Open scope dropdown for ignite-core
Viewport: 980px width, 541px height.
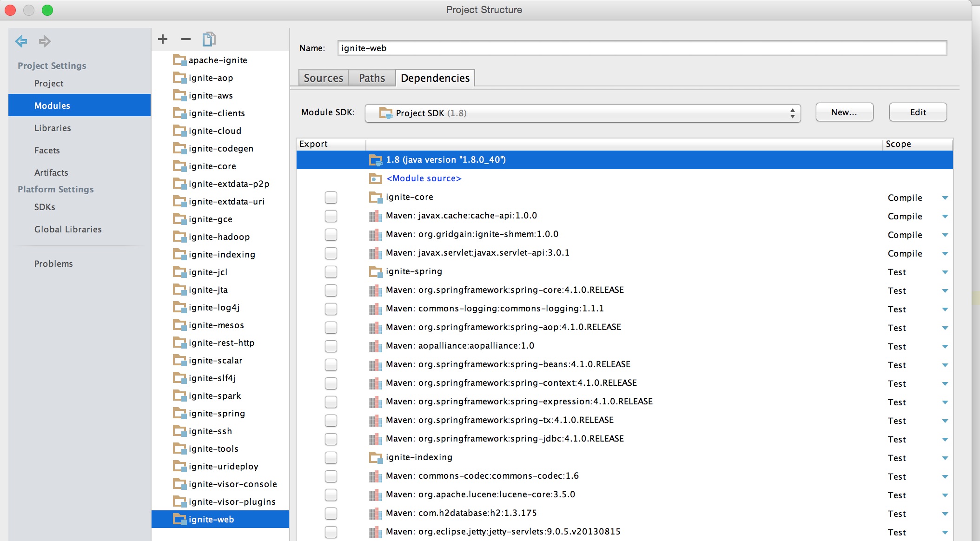point(945,198)
